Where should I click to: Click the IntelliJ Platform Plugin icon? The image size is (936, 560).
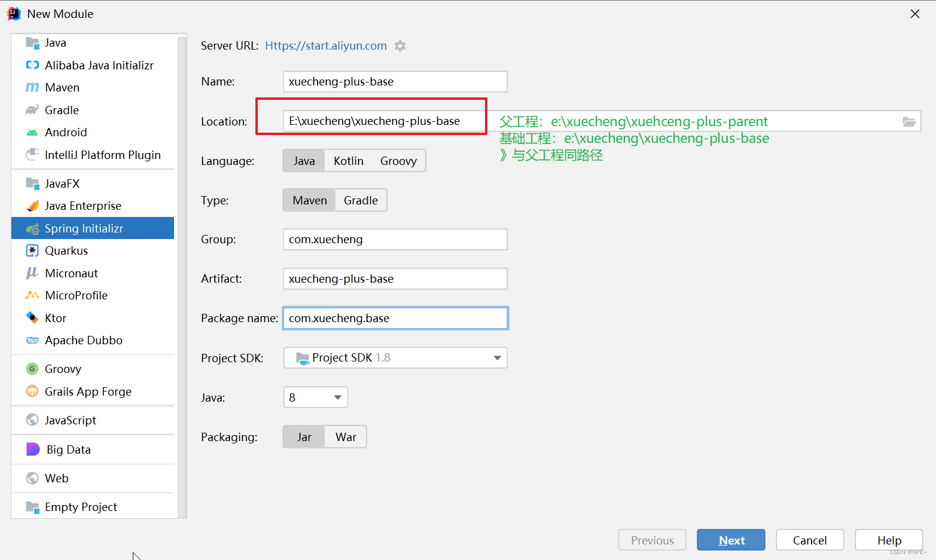pyautogui.click(x=32, y=155)
